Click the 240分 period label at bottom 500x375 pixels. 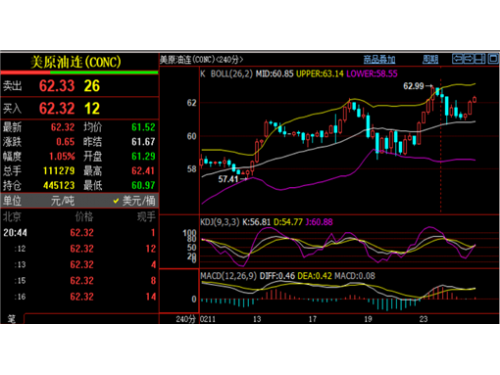185,319
